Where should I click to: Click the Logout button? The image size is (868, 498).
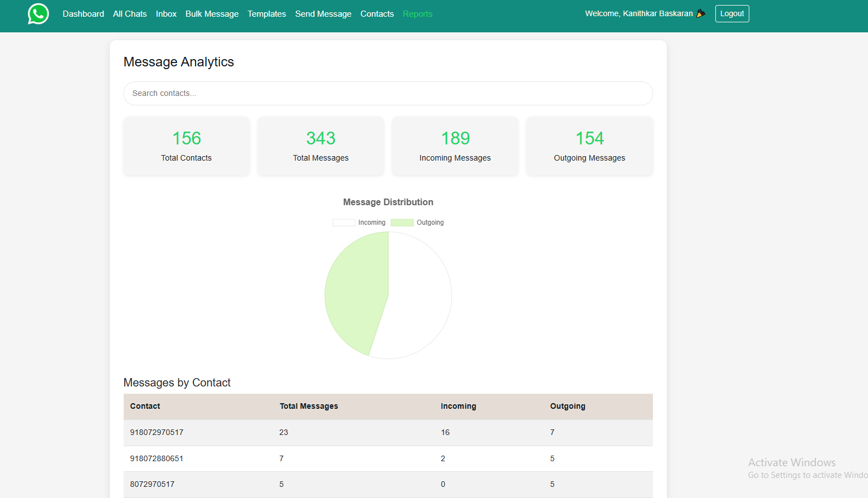tap(732, 13)
